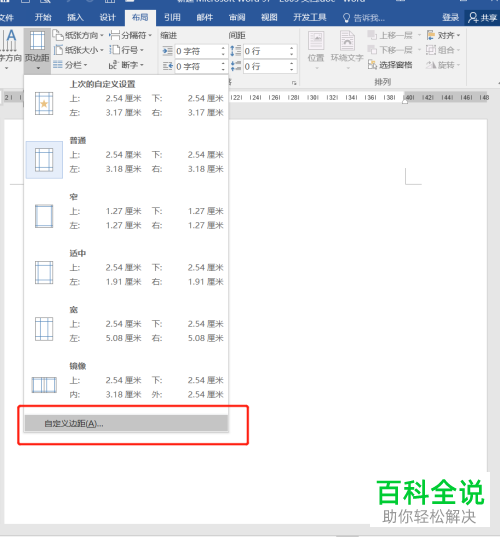Open 分隔符 breaks menu
Viewport: 500px width, 537px height.
(x=130, y=35)
